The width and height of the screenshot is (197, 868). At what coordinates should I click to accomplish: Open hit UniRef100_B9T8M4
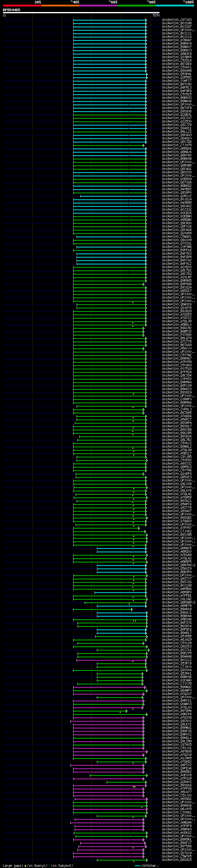177,711
